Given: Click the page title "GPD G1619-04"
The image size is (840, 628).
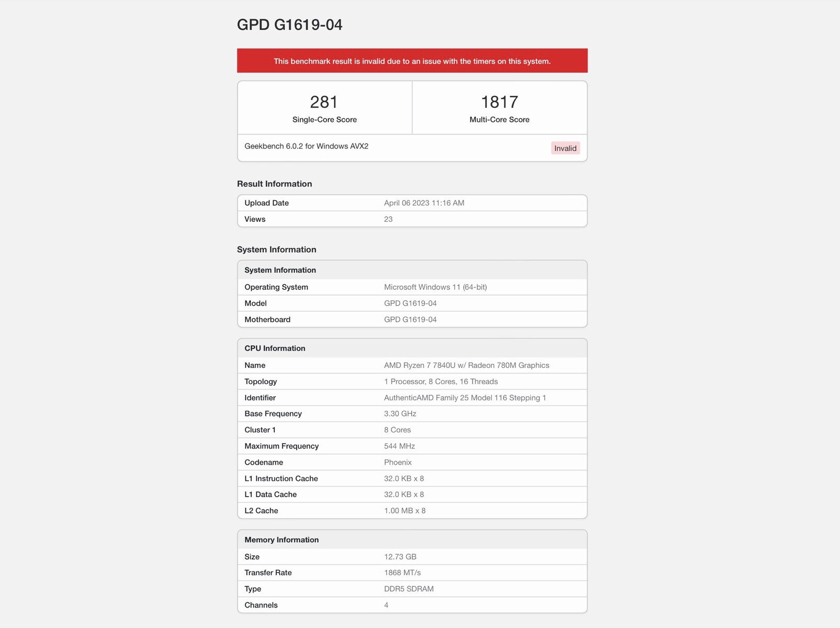Looking at the screenshot, I should [289, 25].
